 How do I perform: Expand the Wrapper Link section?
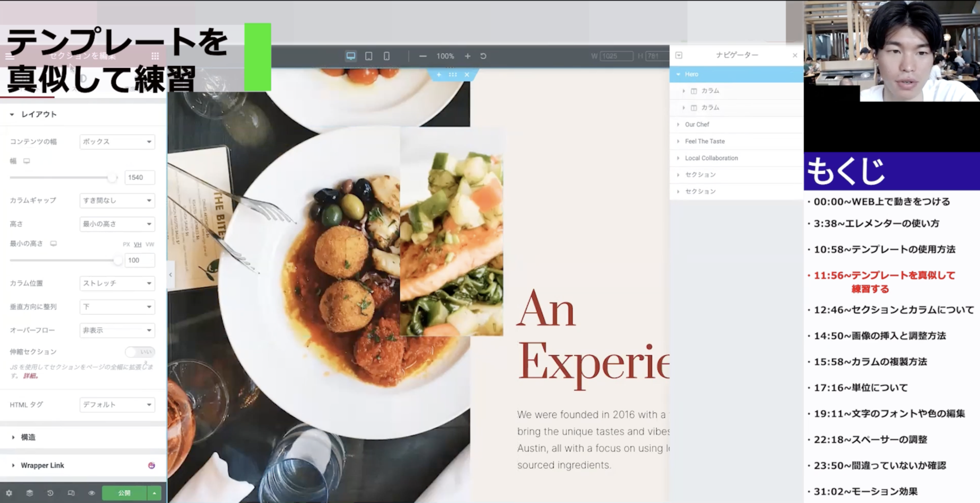click(x=83, y=465)
